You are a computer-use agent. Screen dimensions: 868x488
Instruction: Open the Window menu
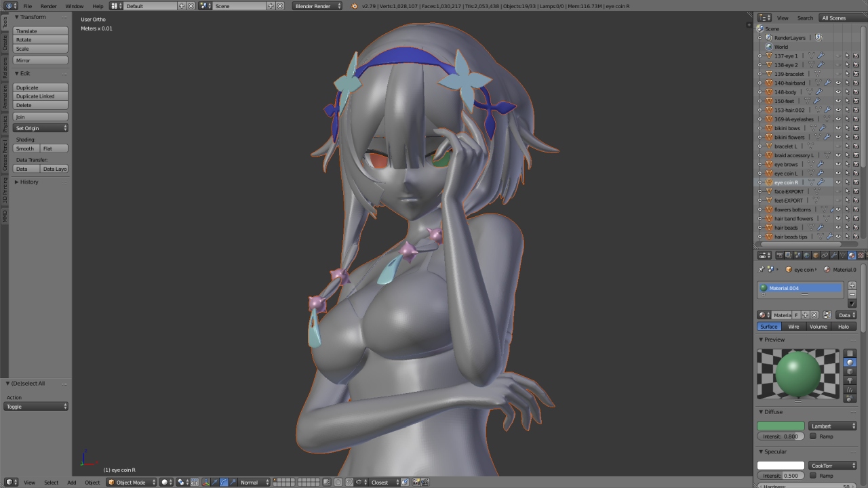tap(75, 6)
